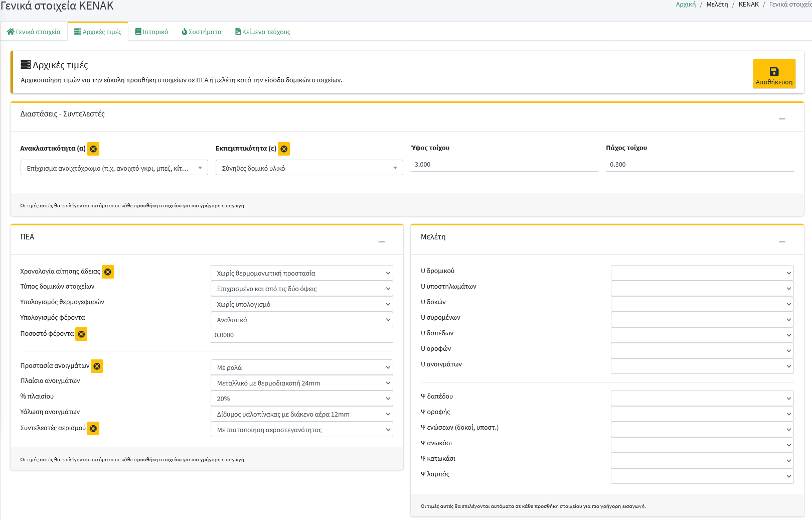Open the U δρομικού dropdown

[x=702, y=273]
